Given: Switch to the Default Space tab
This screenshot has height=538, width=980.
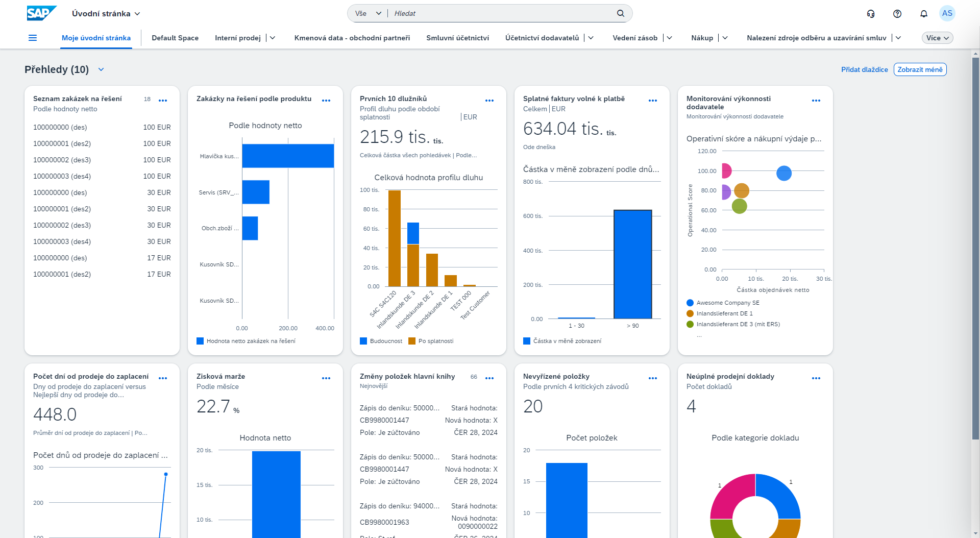Looking at the screenshot, I should pyautogui.click(x=175, y=38).
